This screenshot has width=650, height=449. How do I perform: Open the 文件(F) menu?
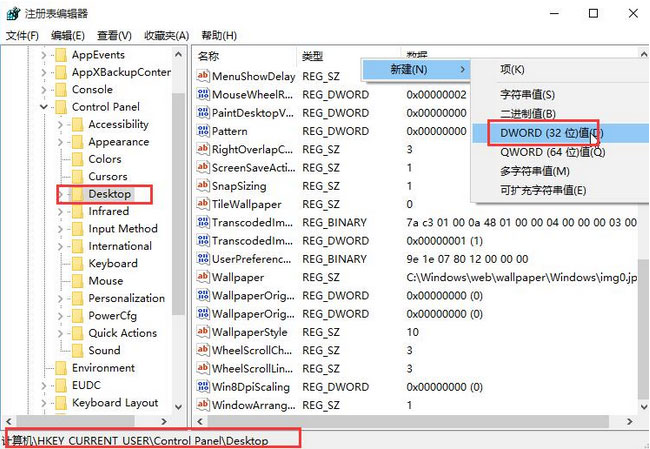22,36
